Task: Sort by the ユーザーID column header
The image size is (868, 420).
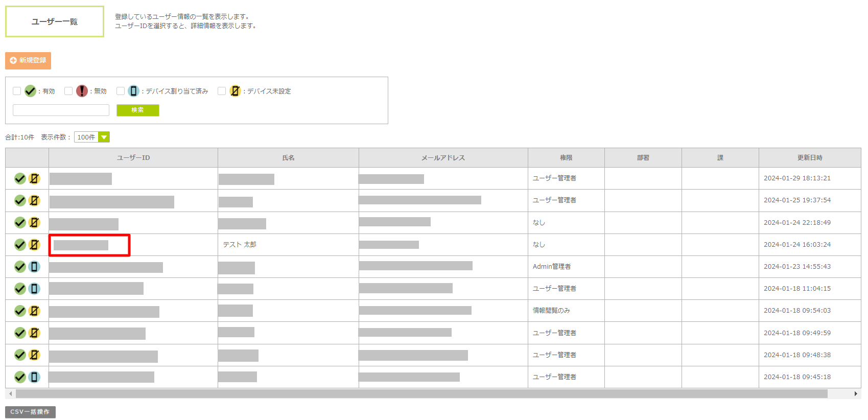Action: [133, 158]
